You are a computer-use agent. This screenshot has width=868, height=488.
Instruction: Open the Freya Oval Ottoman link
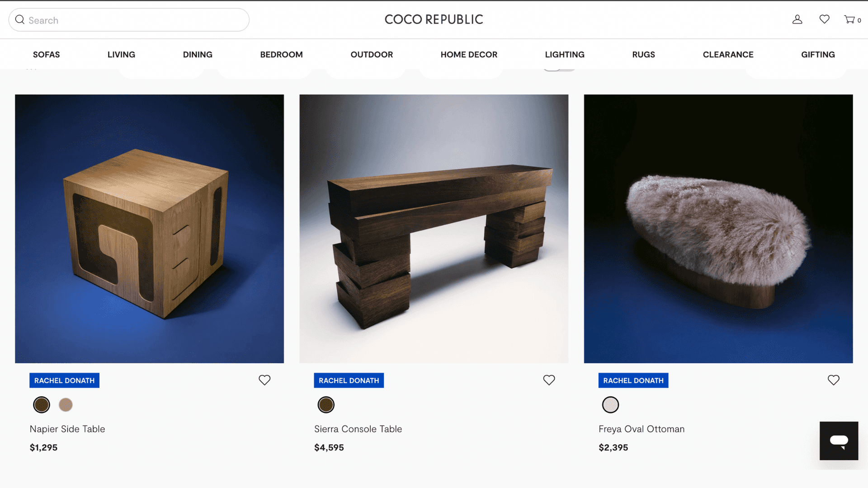coord(642,429)
